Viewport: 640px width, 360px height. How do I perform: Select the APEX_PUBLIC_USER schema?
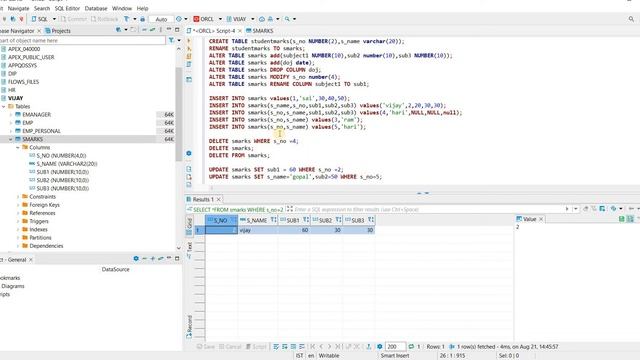tap(31, 57)
